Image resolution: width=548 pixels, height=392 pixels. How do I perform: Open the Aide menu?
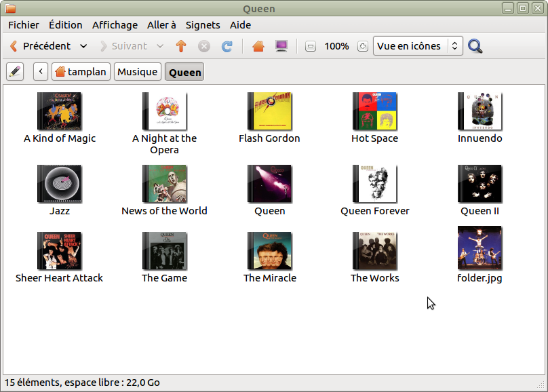[x=241, y=25]
